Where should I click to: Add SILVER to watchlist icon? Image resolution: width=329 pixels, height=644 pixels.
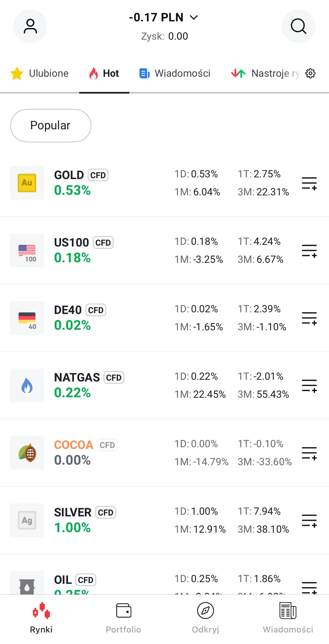pos(309,521)
